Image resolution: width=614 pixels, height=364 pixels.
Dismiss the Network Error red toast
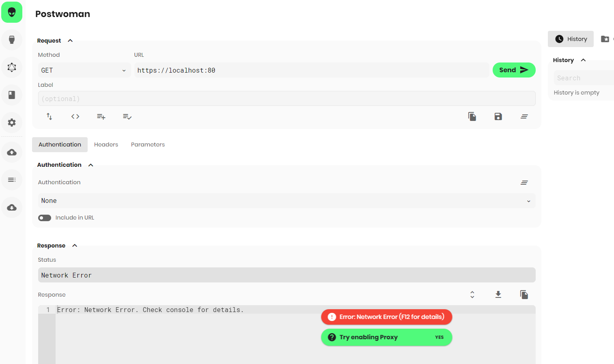(x=387, y=317)
